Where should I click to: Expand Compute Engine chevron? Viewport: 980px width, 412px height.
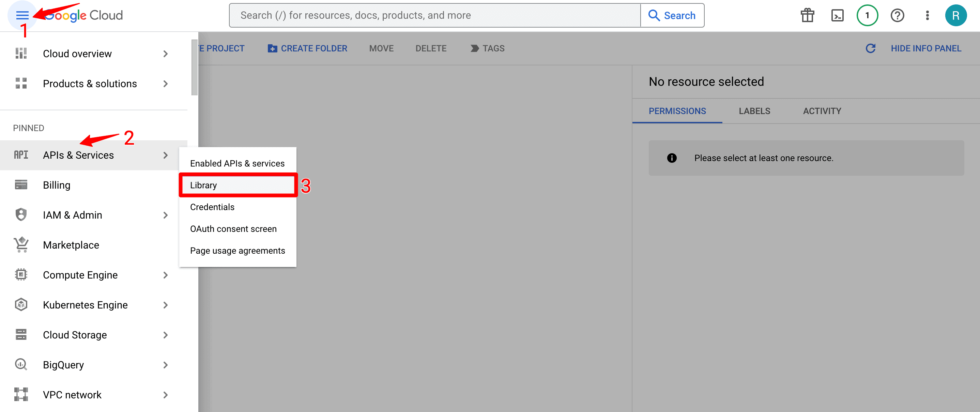click(166, 275)
